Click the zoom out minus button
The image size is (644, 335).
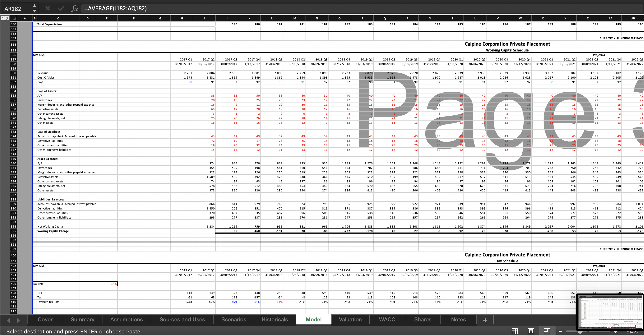coord(561,331)
